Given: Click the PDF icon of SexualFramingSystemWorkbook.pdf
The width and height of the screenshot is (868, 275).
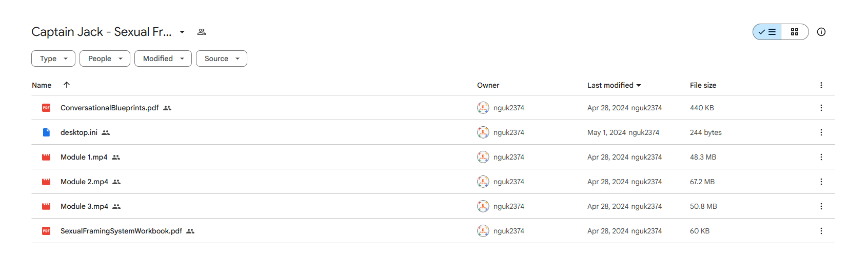Looking at the screenshot, I should pyautogui.click(x=46, y=231).
